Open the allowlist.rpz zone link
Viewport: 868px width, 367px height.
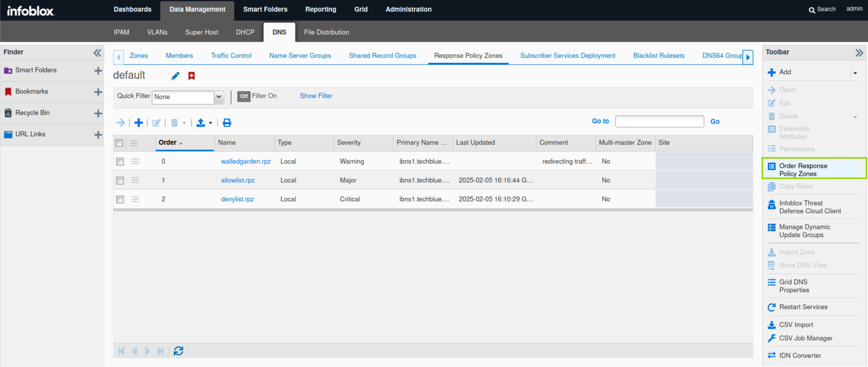pyautogui.click(x=237, y=180)
